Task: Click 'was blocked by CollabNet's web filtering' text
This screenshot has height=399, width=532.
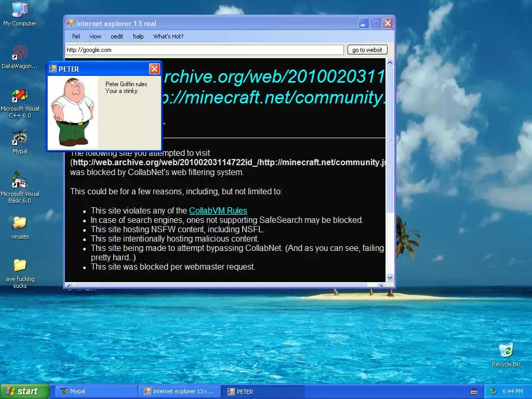Action: pos(157,172)
